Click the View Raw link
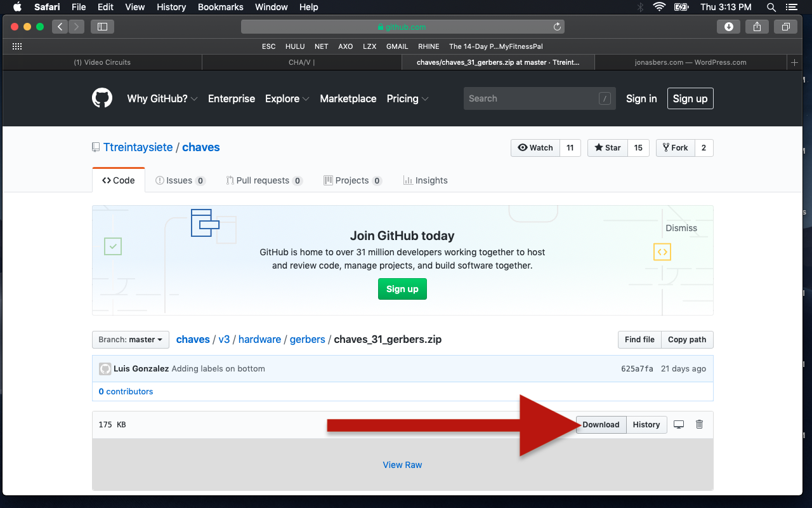Viewport: 812px width, 508px height. 402,465
